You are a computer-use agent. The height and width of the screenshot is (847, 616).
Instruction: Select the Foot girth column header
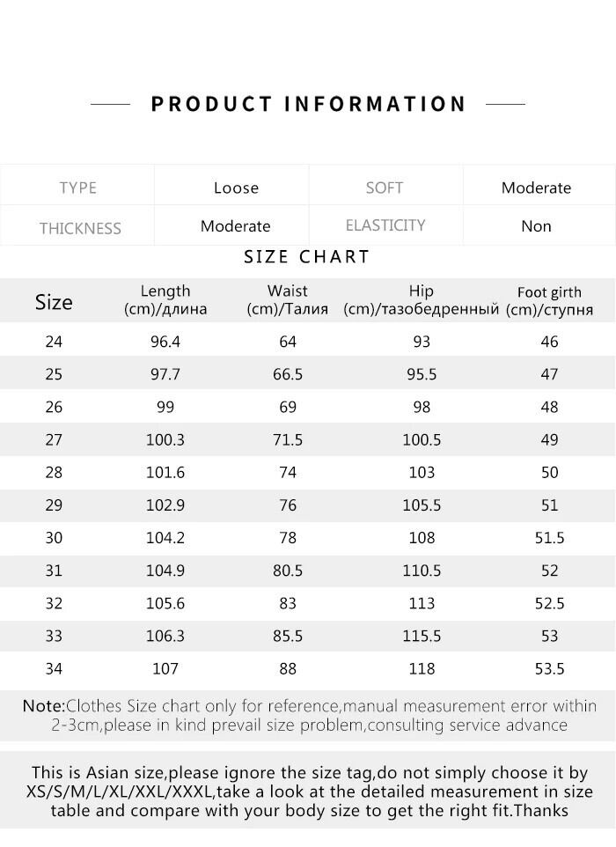pos(549,300)
